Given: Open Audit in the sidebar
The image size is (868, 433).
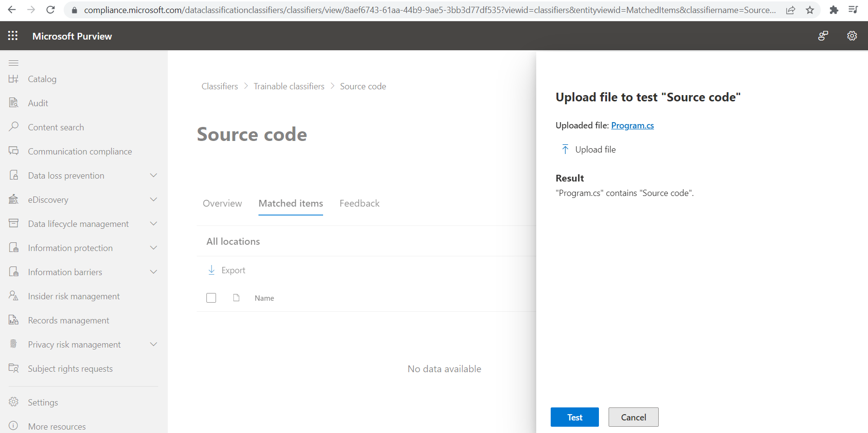Looking at the screenshot, I should point(38,103).
